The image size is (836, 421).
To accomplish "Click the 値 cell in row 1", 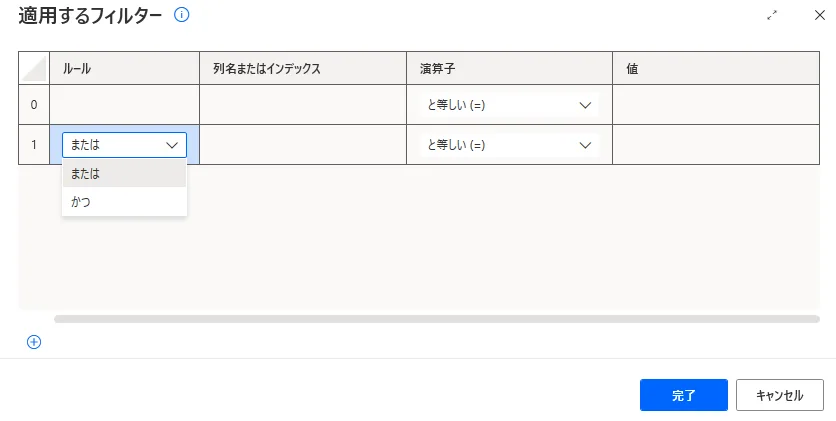I will pos(715,145).
